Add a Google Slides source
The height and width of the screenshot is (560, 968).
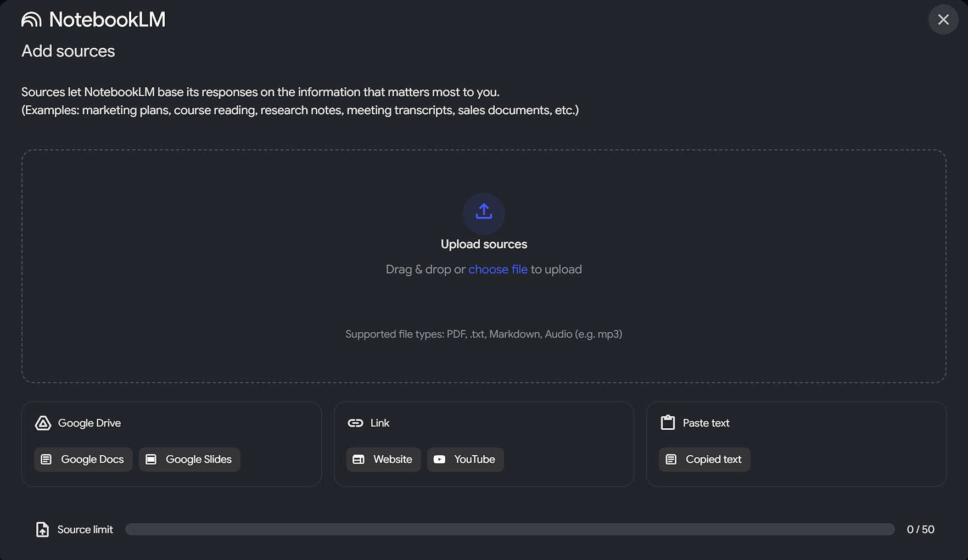189,460
